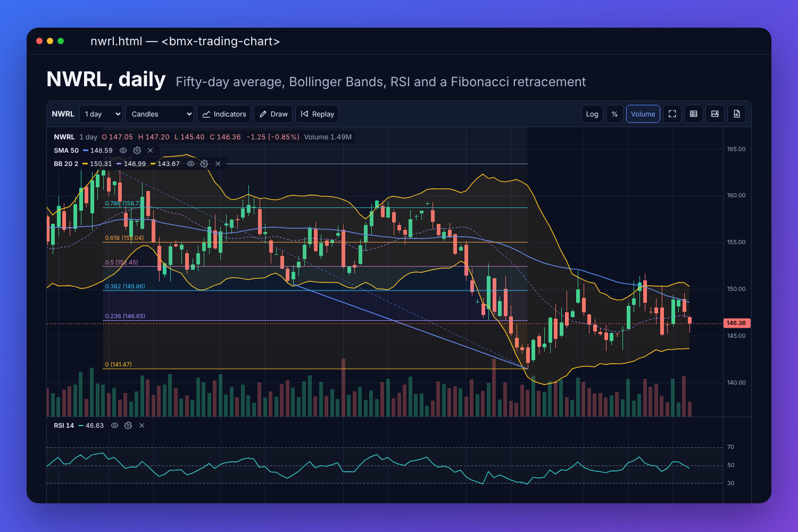Image resolution: width=798 pixels, height=532 pixels.
Task: Toggle percent scale mode
Action: point(614,114)
